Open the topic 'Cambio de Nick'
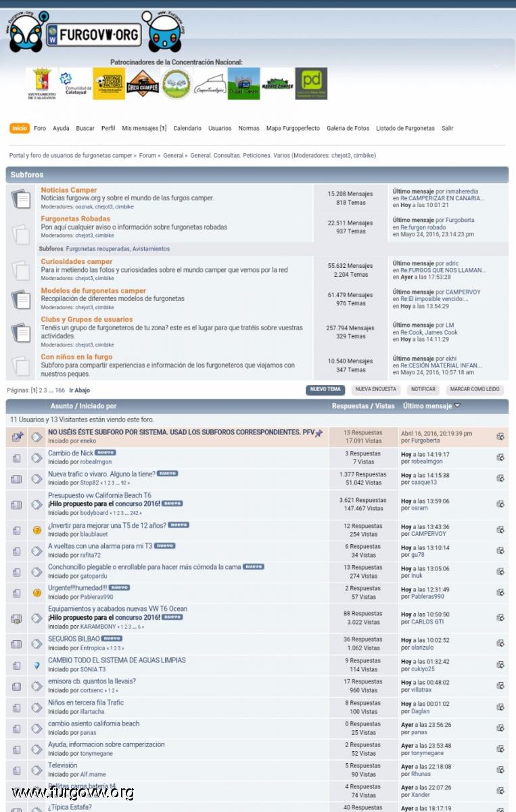The height and width of the screenshot is (812, 516). [x=70, y=453]
